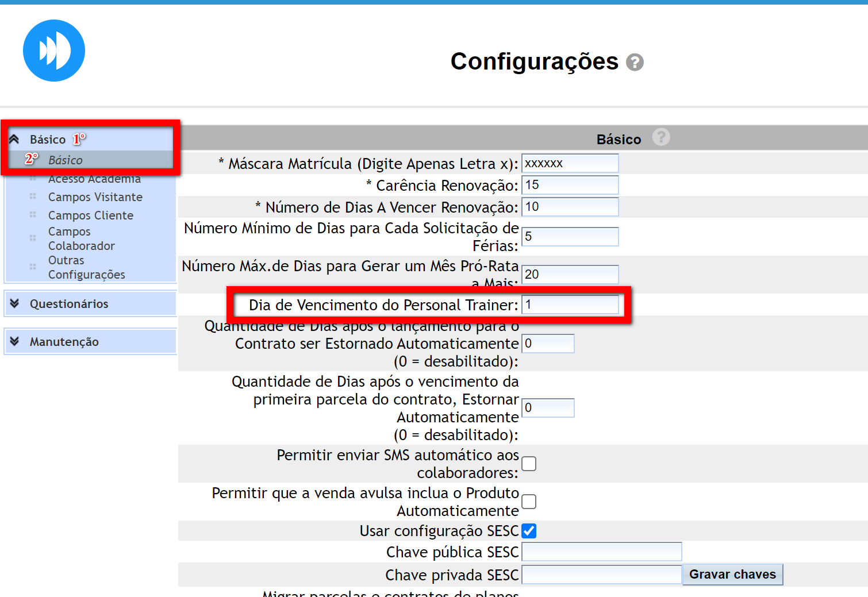Enable automatic SMS to colaboradores checkbox

(529, 464)
